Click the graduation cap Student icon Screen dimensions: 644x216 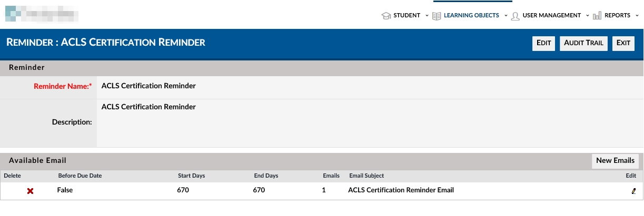[x=386, y=16]
